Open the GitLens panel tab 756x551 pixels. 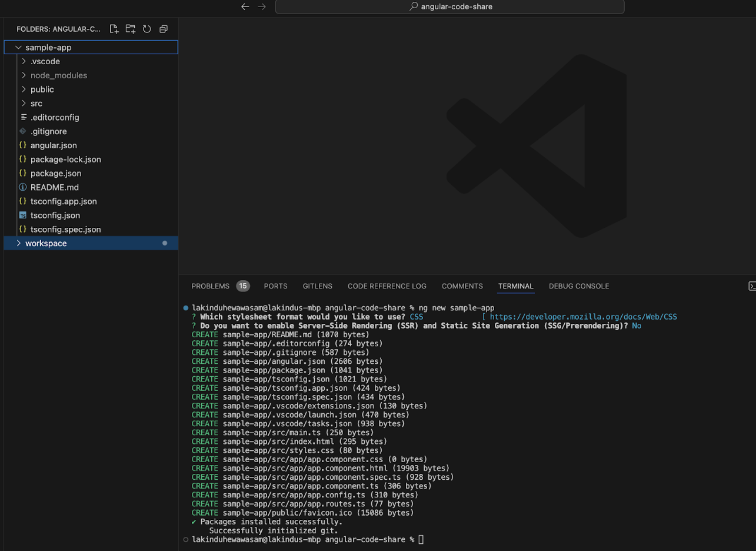[x=317, y=286]
